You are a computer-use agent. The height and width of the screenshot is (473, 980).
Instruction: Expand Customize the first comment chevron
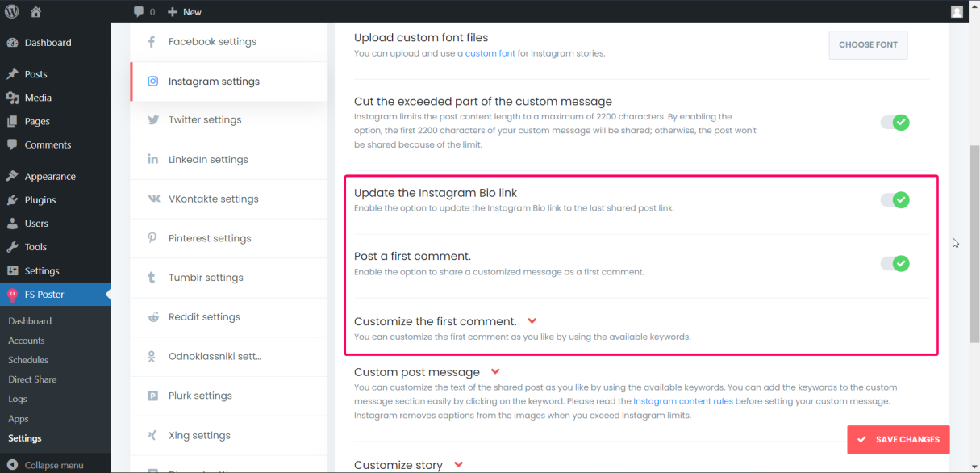532,321
